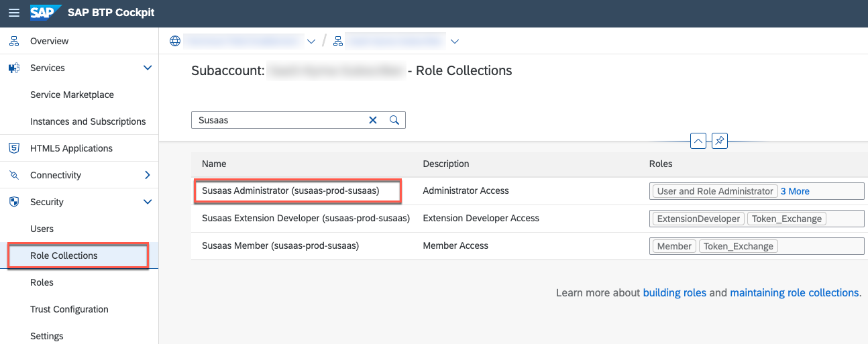Click Administrator Access description
The width and height of the screenshot is (868, 344).
pos(466,190)
